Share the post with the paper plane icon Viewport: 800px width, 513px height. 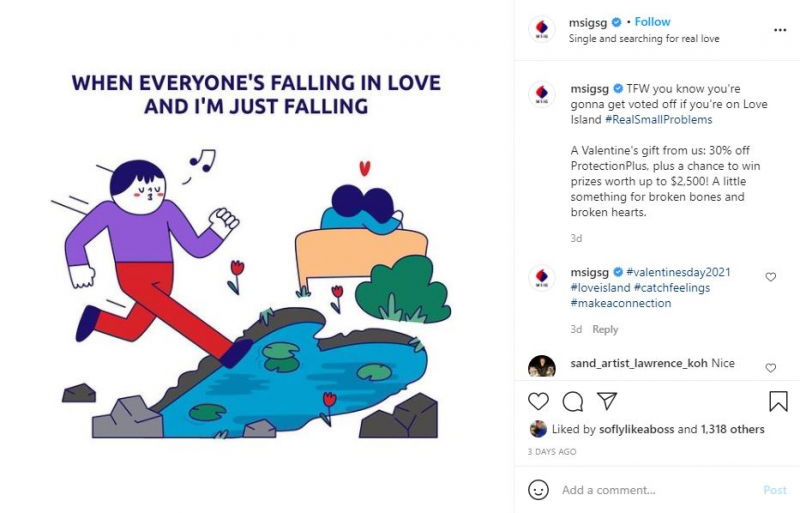pyautogui.click(x=607, y=401)
